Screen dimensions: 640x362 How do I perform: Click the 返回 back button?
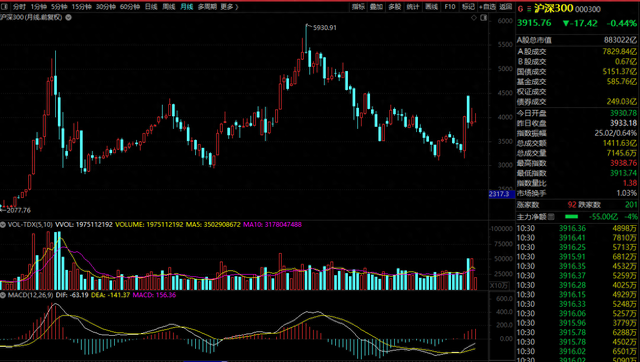pos(506,7)
